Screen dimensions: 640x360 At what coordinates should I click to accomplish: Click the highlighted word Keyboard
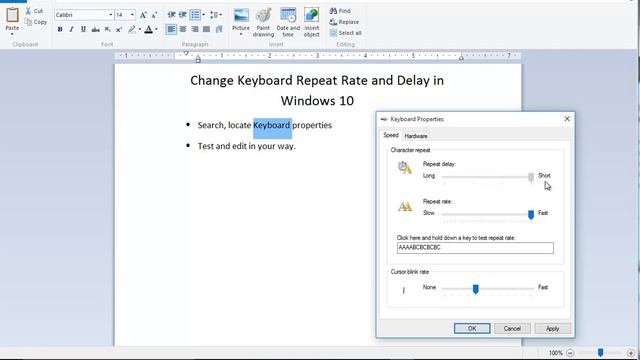[x=272, y=125]
